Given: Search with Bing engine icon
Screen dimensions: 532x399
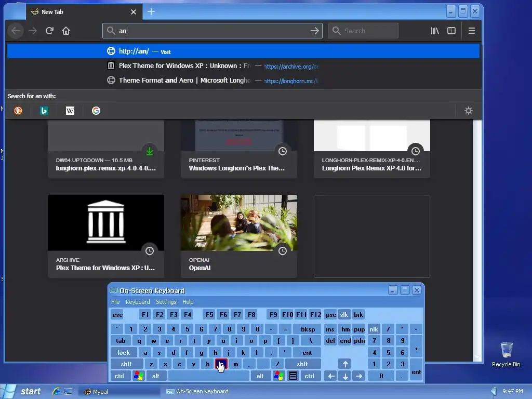Looking at the screenshot, I should (44, 111).
